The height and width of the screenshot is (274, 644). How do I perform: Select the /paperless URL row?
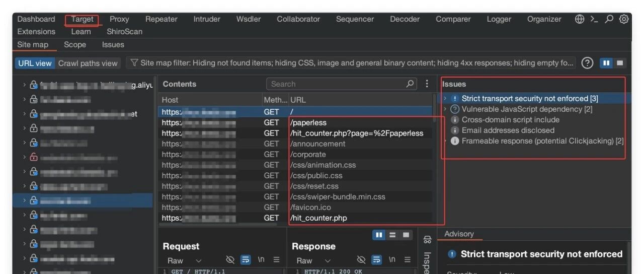[296, 123]
